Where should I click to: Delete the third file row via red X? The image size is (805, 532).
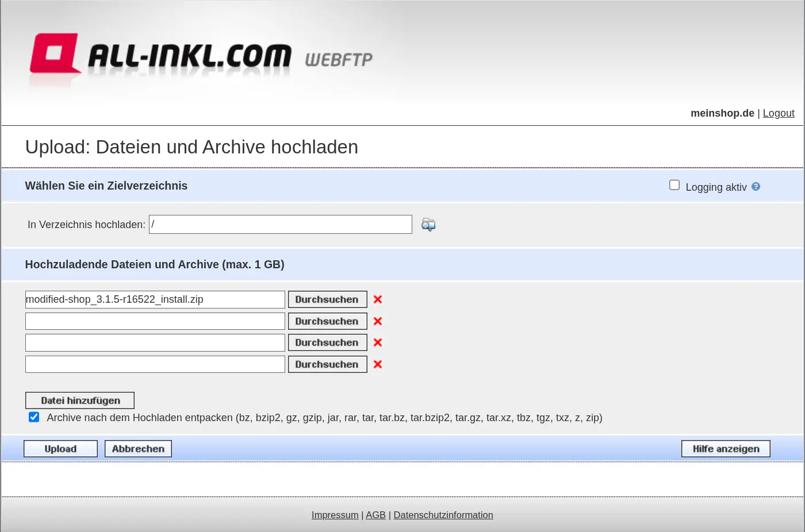(x=378, y=342)
